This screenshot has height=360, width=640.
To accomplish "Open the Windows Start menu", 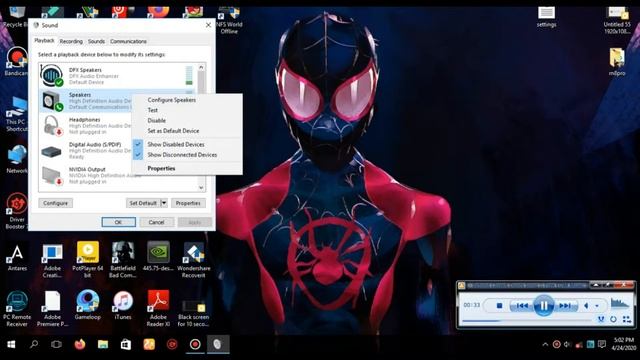I will [11, 344].
